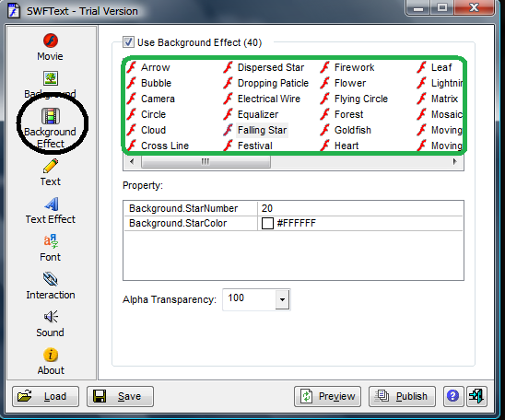This screenshot has width=505, height=420.
Task: Maximize the SWFText window
Action: click(442, 7)
